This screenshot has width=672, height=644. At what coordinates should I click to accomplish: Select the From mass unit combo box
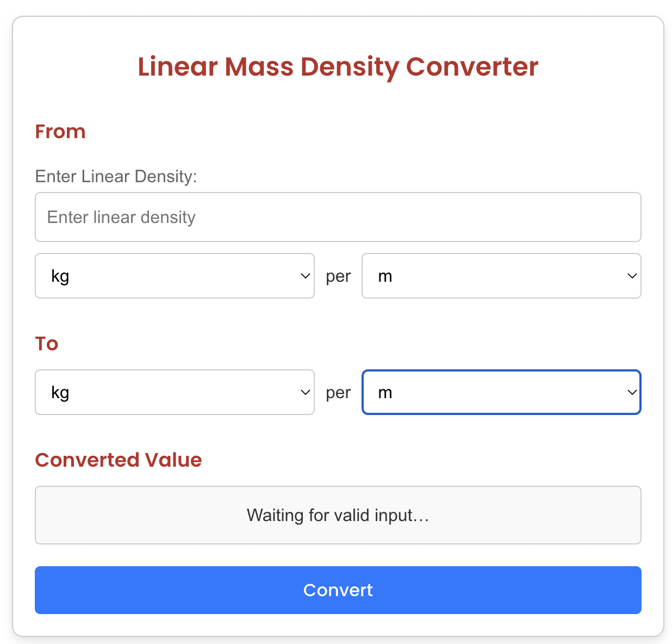tap(175, 276)
